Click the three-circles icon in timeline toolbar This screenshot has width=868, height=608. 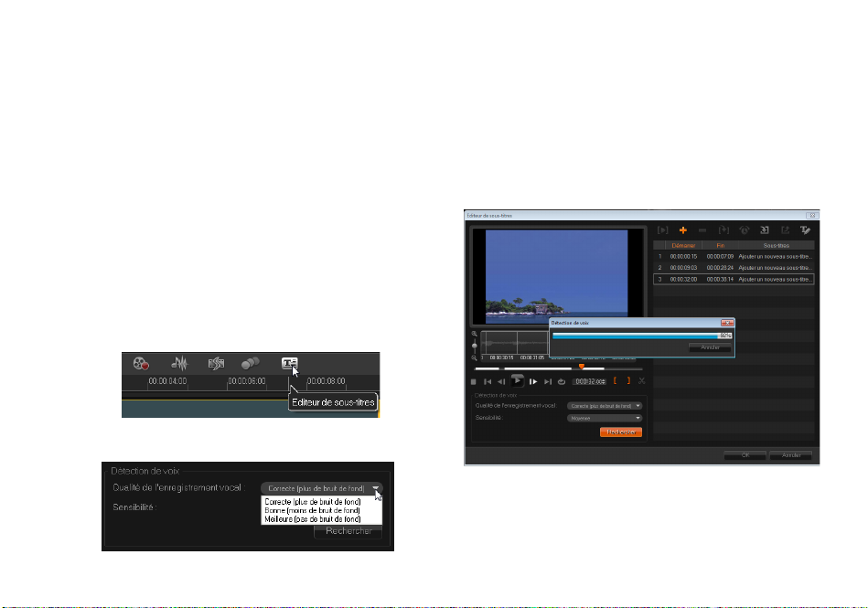coord(252,364)
